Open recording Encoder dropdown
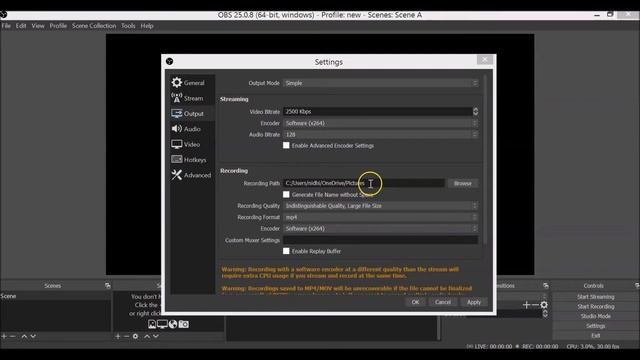The image size is (640, 360). (x=380, y=229)
